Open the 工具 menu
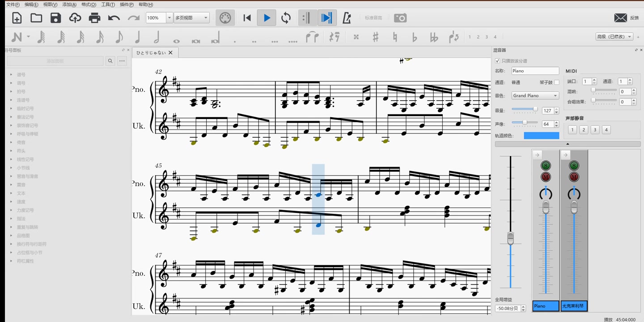644x322 pixels. [x=108, y=4]
